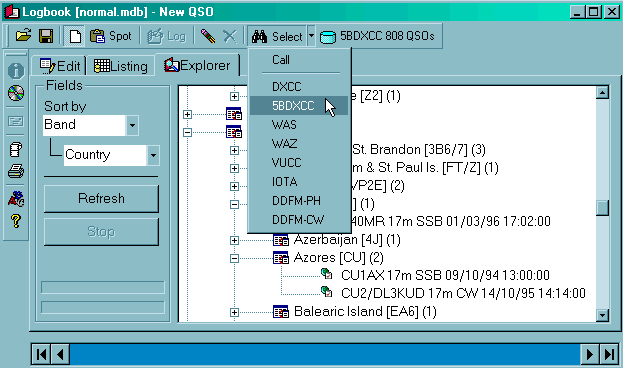Open the Band sort dropdown

132,125
